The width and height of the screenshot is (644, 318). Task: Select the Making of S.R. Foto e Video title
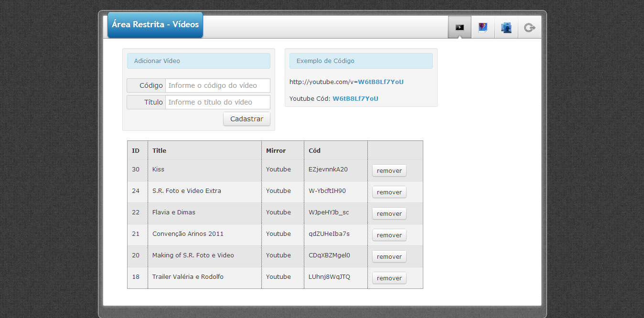click(x=193, y=255)
